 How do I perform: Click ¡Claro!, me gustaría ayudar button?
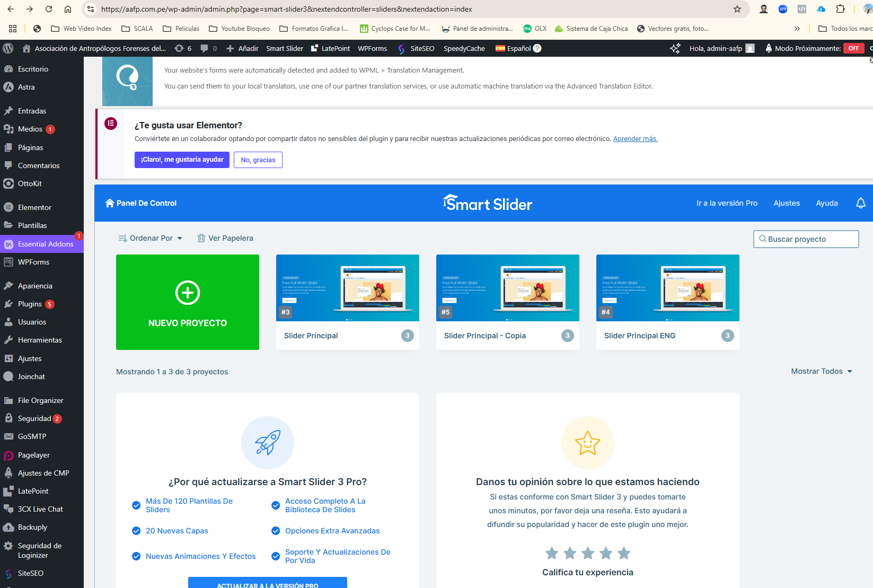pyautogui.click(x=182, y=160)
